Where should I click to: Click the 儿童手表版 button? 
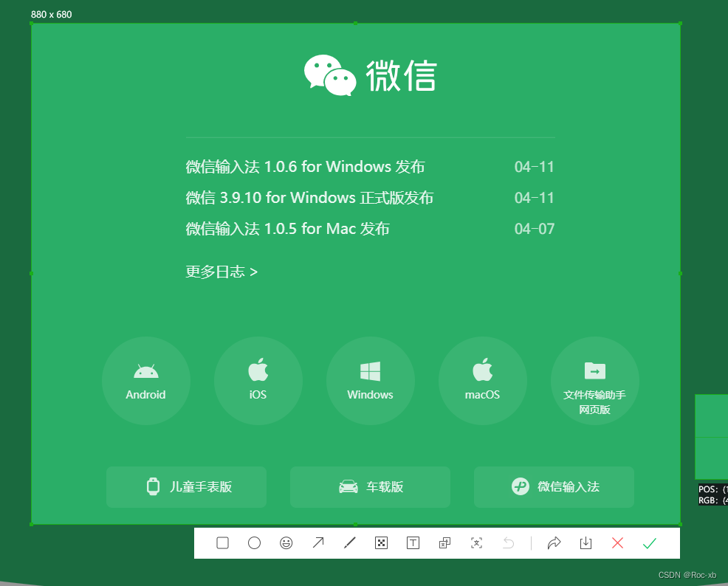coord(186,486)
